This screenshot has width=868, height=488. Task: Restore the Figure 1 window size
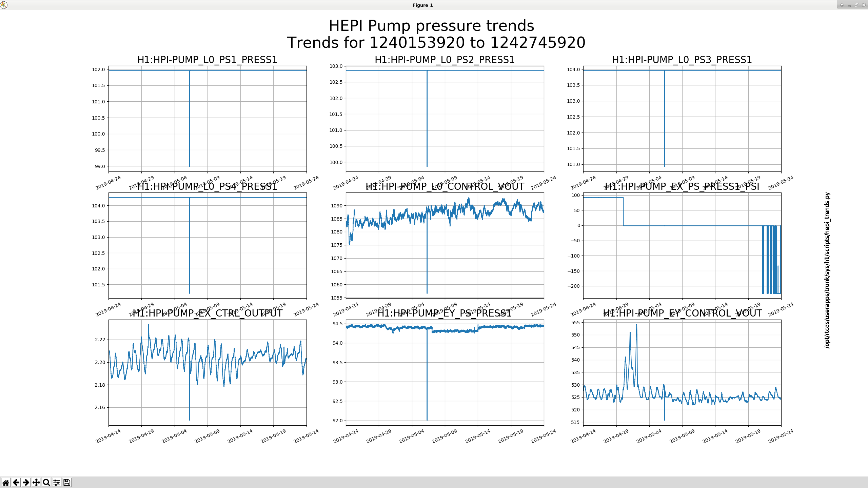856,5
